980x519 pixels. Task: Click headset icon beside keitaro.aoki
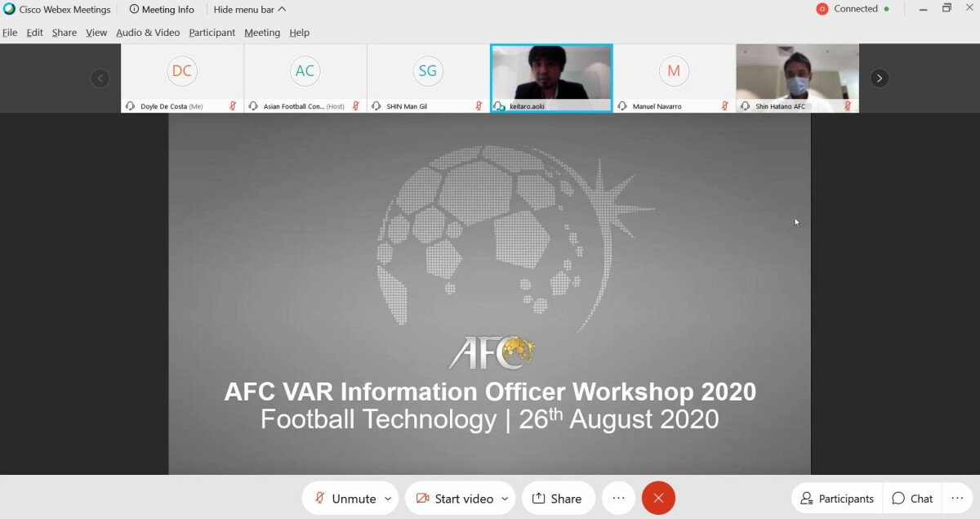pos(499,106)
